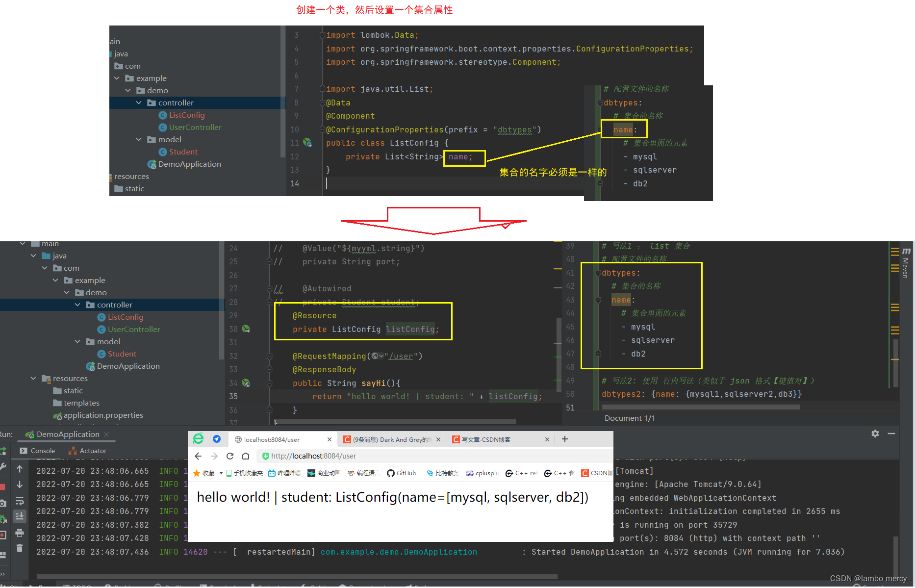
Task: Click the globe icon in @RequestMapping
Action: (x=375, y=356)
